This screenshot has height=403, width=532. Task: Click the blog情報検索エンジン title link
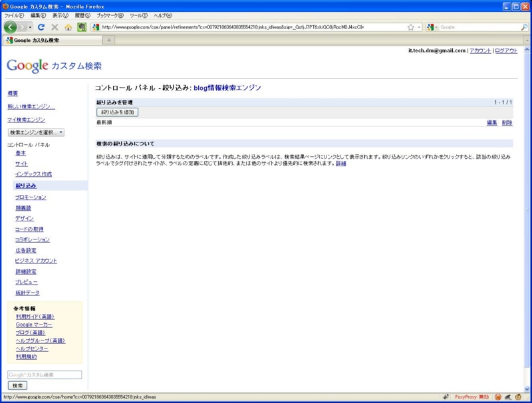pyautogui.click(x=227, y=88)
